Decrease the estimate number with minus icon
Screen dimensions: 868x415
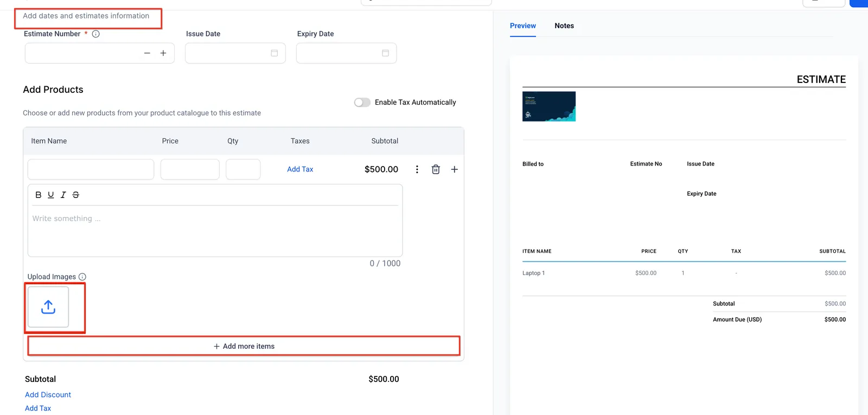(147, 53)
